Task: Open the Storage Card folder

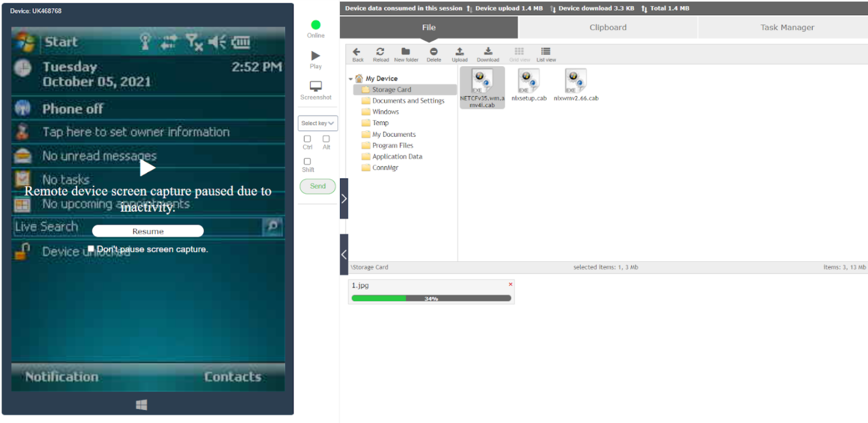Action: coord(391,90)
